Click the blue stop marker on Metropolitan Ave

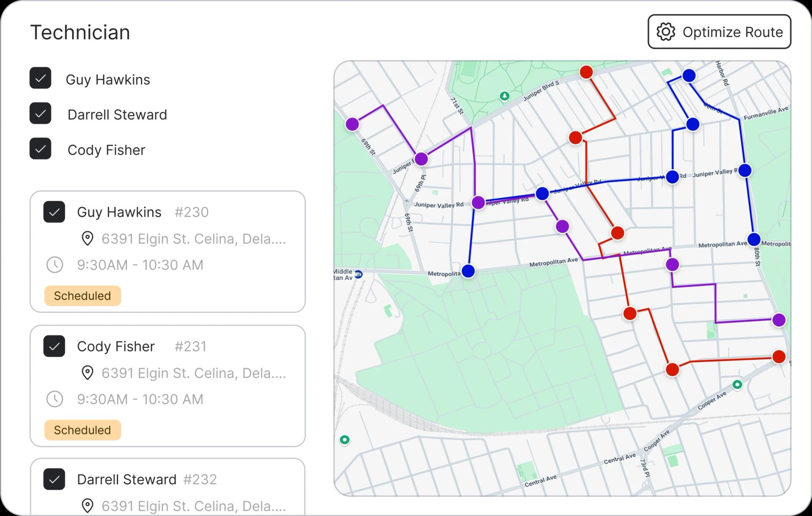tap(468, 271)
